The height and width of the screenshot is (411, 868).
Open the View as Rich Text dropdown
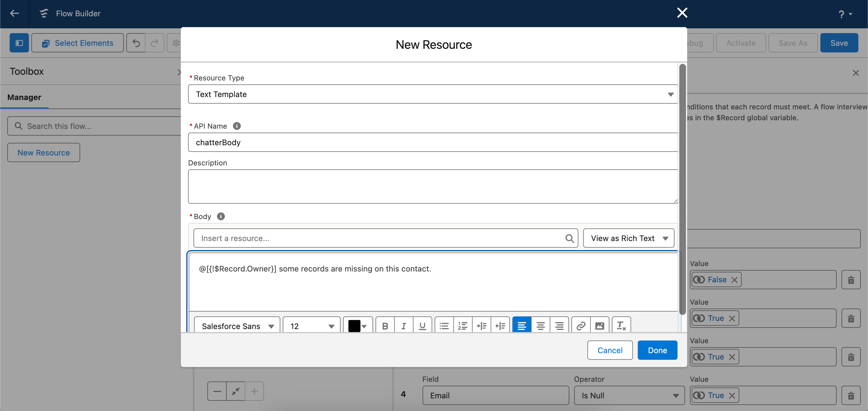coord(628,238)
